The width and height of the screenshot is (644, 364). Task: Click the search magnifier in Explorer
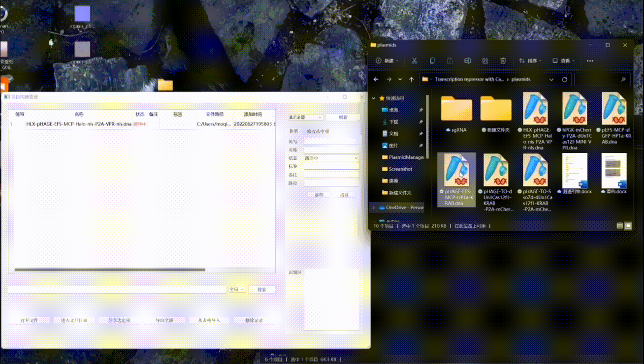[x=623, y=79]
